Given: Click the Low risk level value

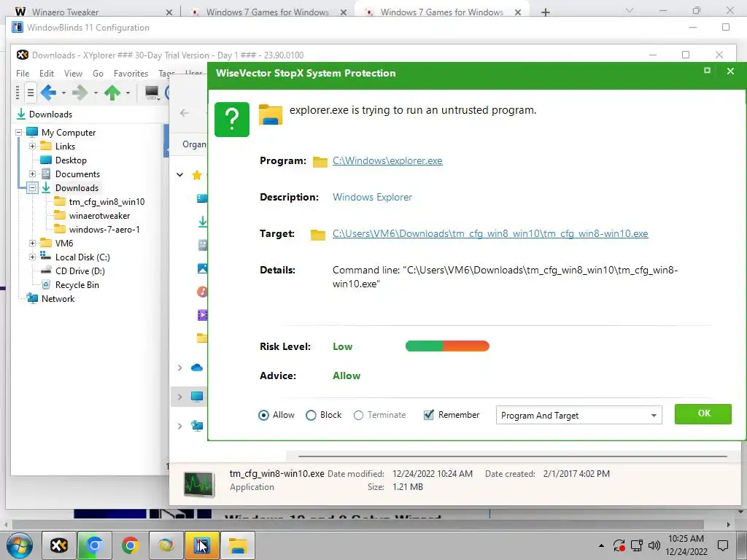Looking at the screenshot, I should 343,346.
